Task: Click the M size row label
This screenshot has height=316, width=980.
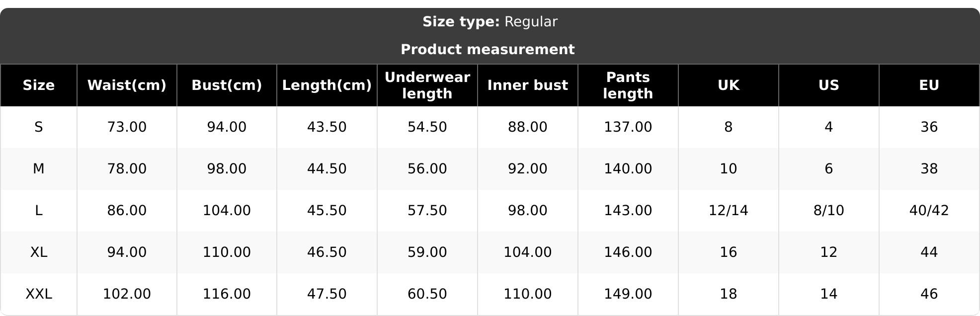Action: (39, 169)
